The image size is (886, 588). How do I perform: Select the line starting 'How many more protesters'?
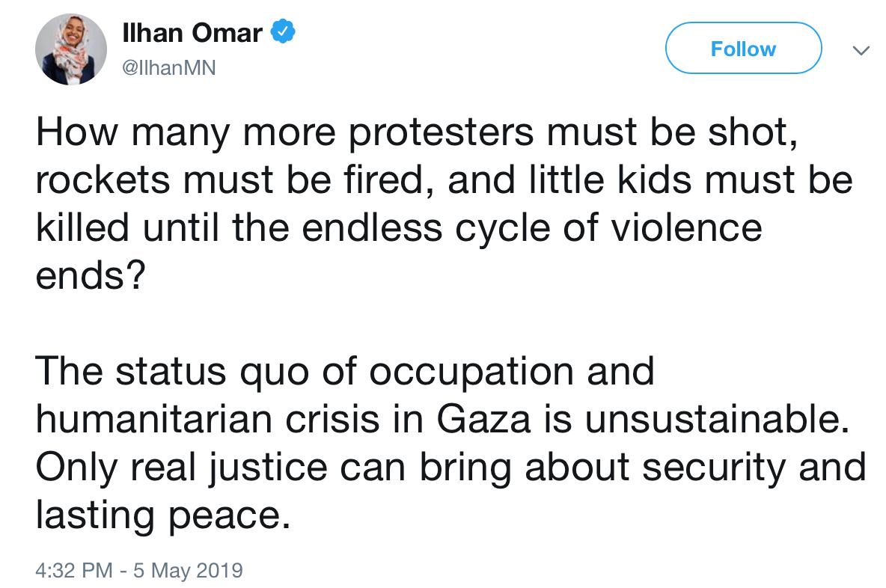point(417,133)
